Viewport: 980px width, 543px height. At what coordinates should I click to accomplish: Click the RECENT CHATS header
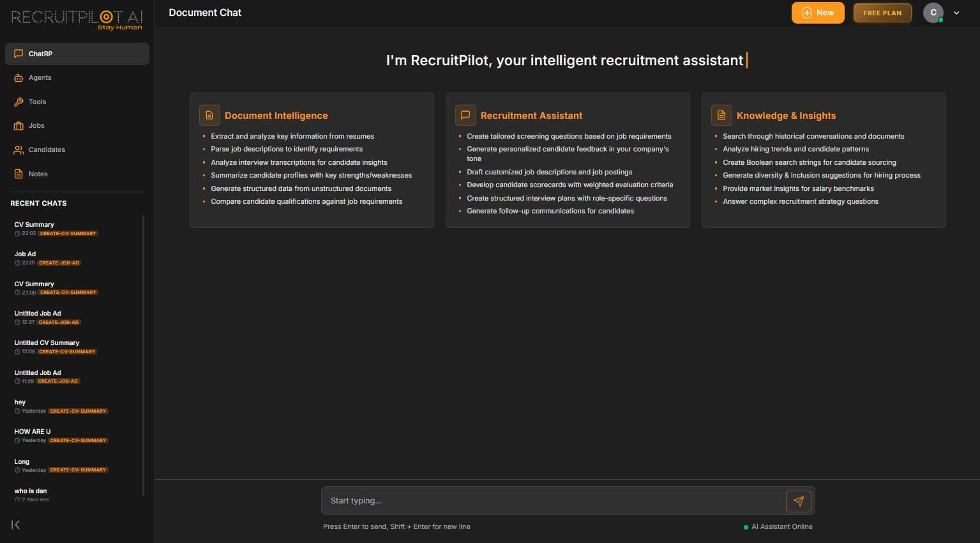pos(38,203)
